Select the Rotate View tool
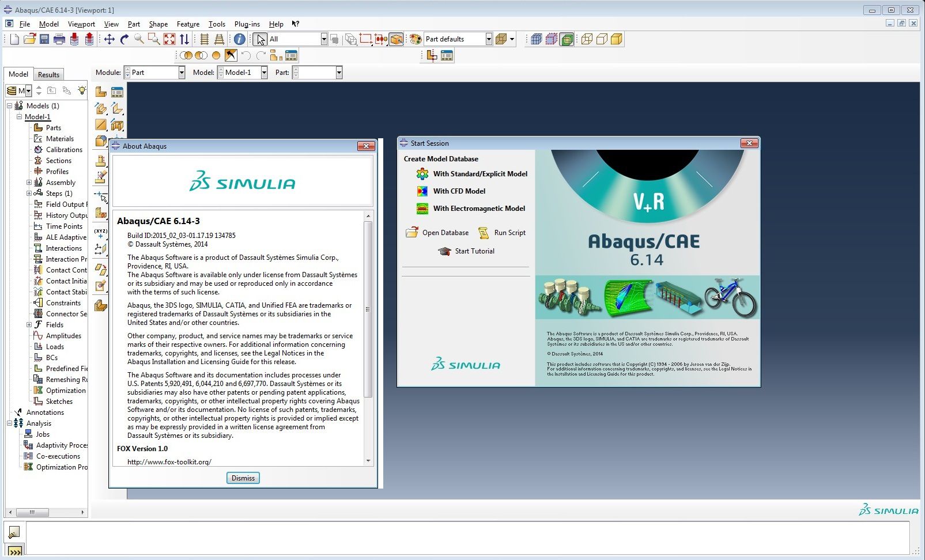The width and height of the screenshot is (925, 560). pos(124,39)
